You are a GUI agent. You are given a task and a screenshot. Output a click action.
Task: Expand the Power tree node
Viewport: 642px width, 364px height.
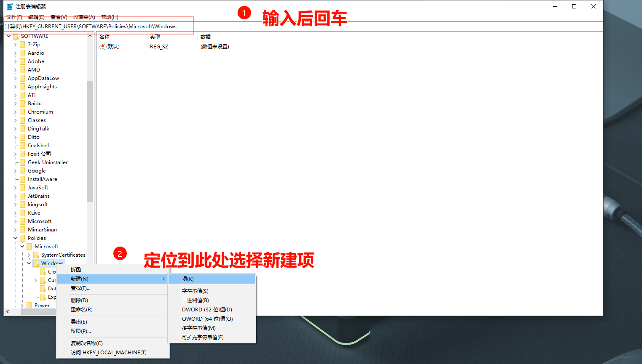click(22, 305)
